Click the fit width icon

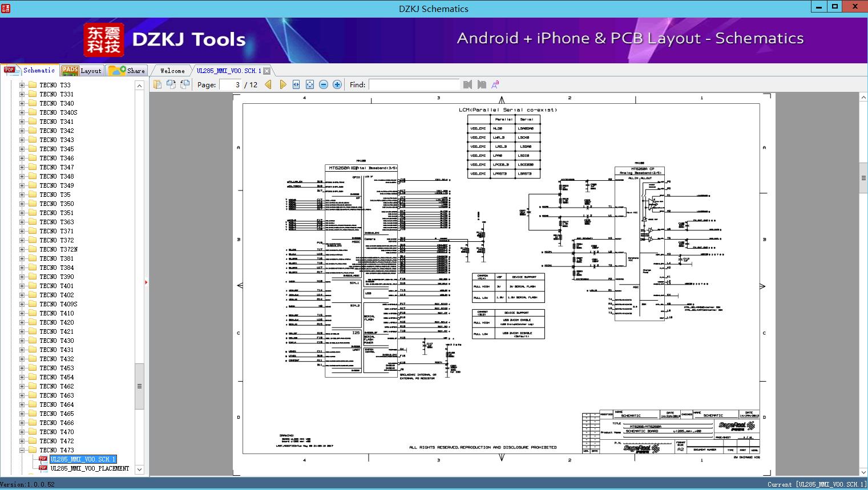click(296, 84)
